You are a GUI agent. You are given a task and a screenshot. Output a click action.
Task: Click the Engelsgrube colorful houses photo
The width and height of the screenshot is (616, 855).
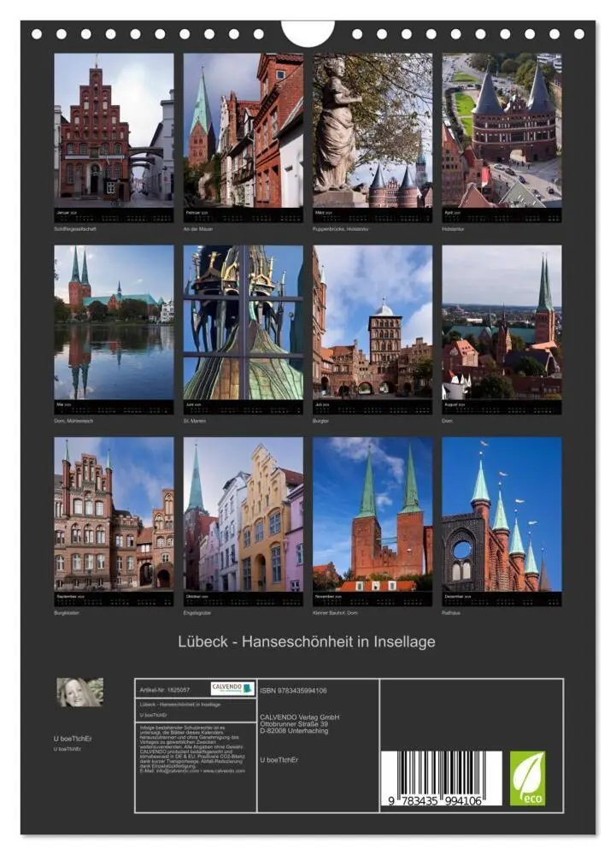pyautogui.click(x=243, y=514)
